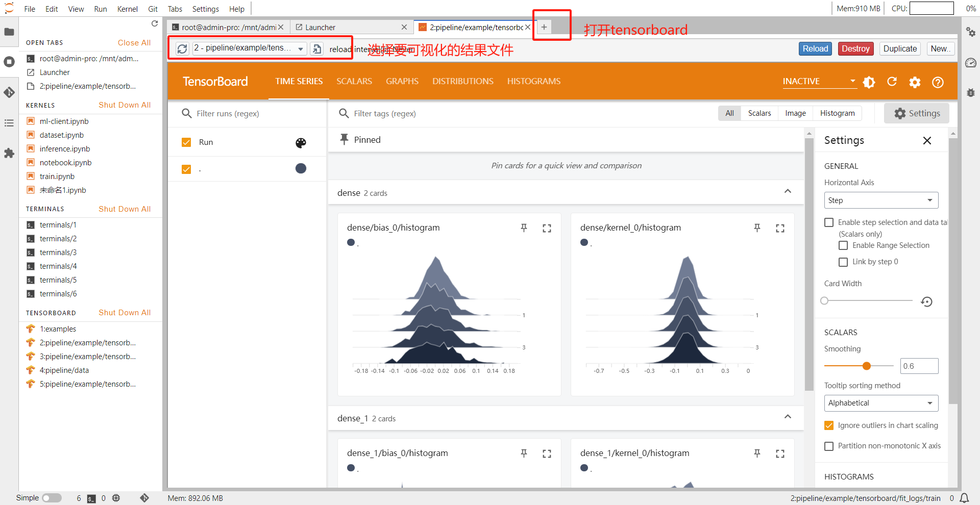Click the notification bell in the status bar
980x505 pixels.
965,498
